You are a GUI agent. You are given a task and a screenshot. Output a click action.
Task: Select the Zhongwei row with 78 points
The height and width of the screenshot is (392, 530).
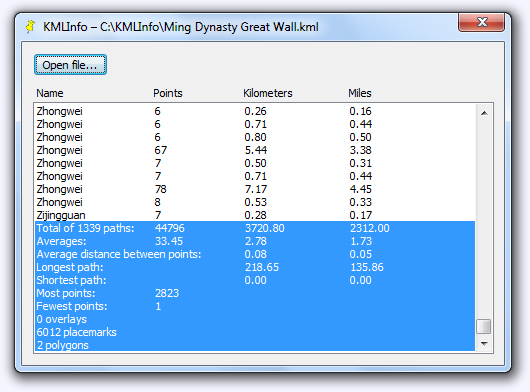point(255,189)
